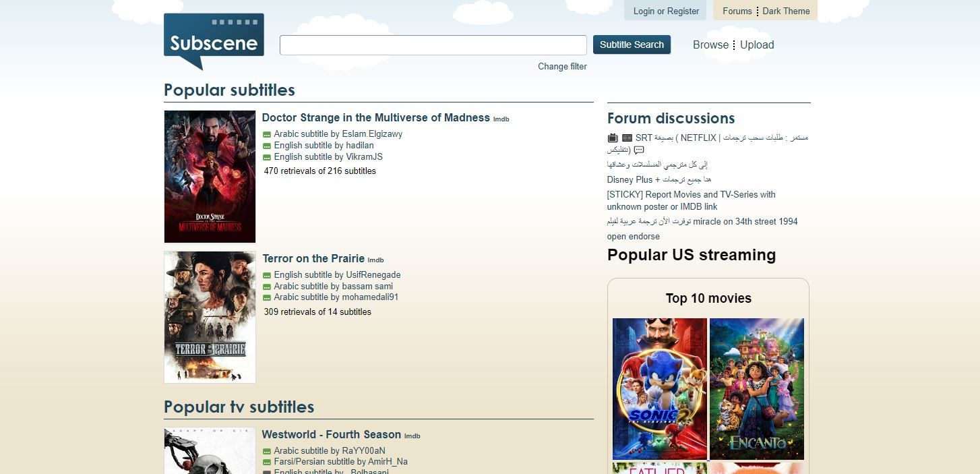Screen dimensions: 980x474
Task: Open Arabic subtitle by bassam sami
Action: click(x=333, y=287)
